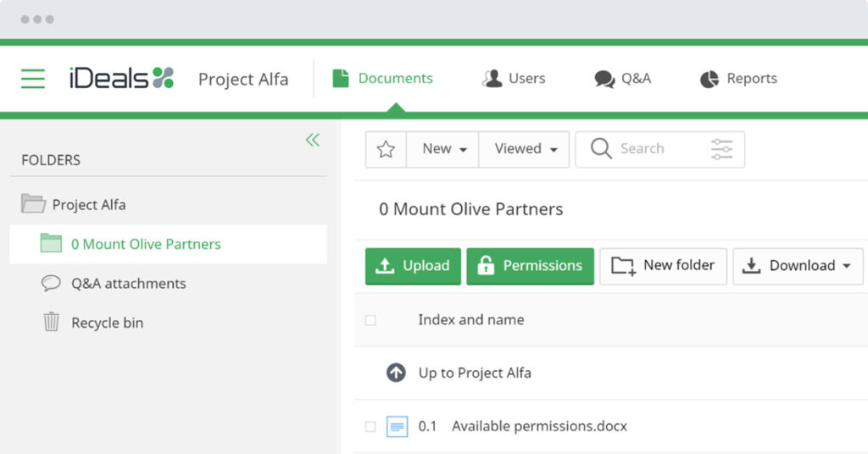The image size is (868, 454).
Task: Expand the Viewed filter dropdown
Action: [526, 149]
